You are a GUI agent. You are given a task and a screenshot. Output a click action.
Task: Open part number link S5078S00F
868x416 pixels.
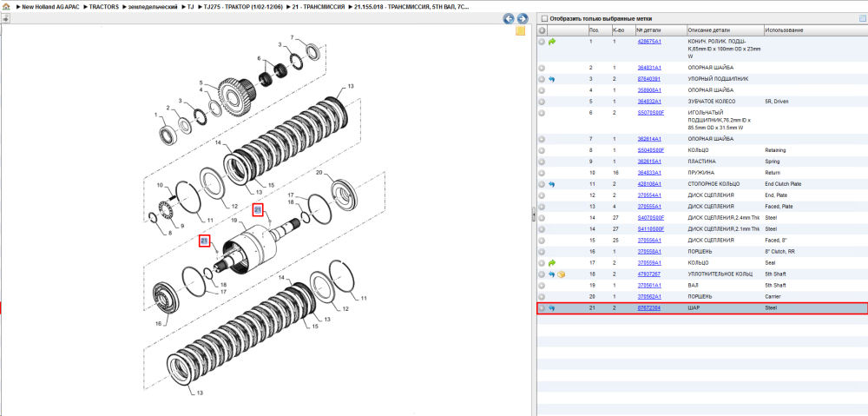(x=651, y=113)
